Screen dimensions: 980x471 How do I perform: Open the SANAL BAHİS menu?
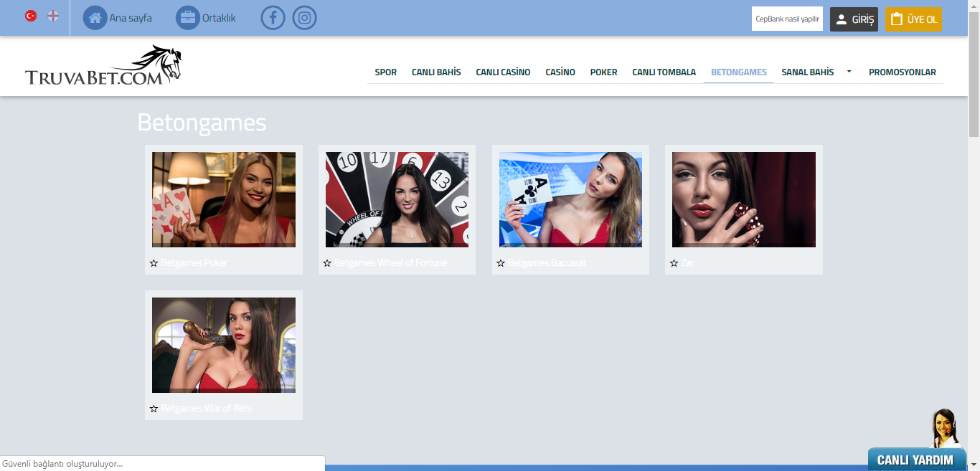808,72
